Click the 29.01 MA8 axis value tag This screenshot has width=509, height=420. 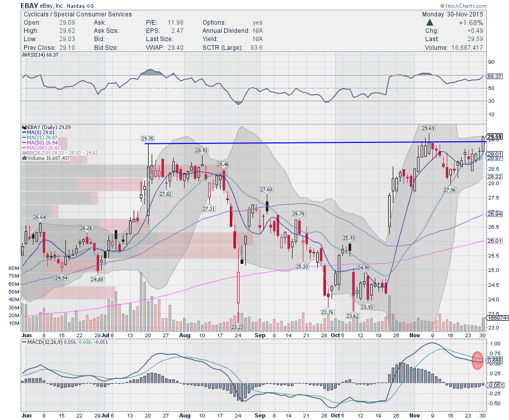(x=495, y=154)
